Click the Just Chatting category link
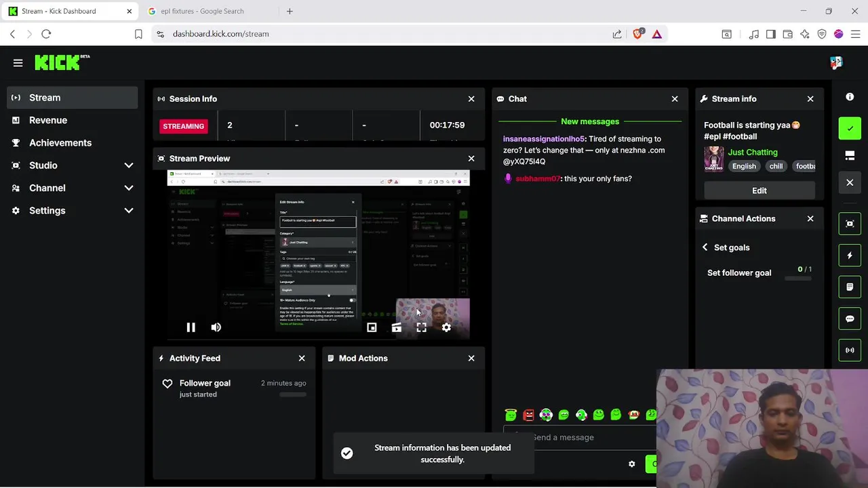The width and height of the screenshot is (868, 488). coord(753,152)
